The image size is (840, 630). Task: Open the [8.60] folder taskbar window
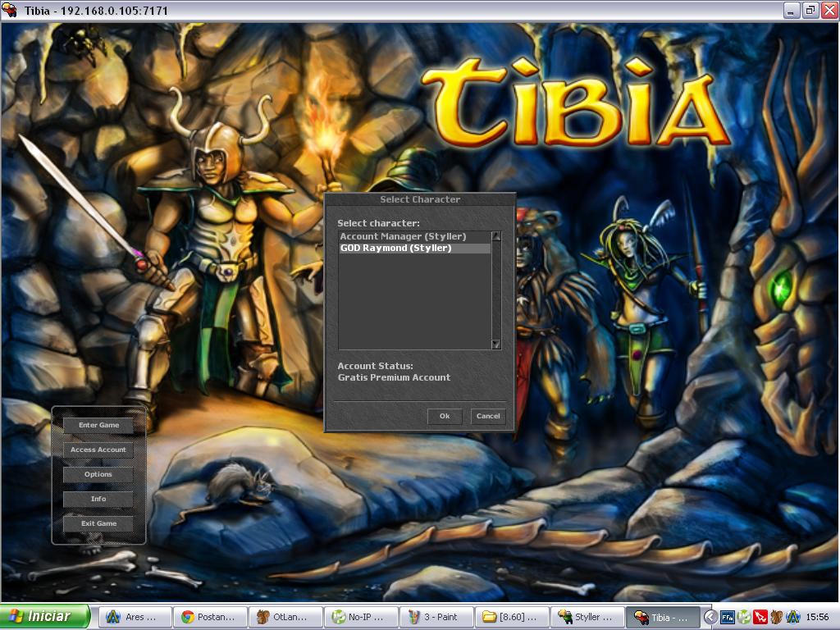tap(514, 617)
